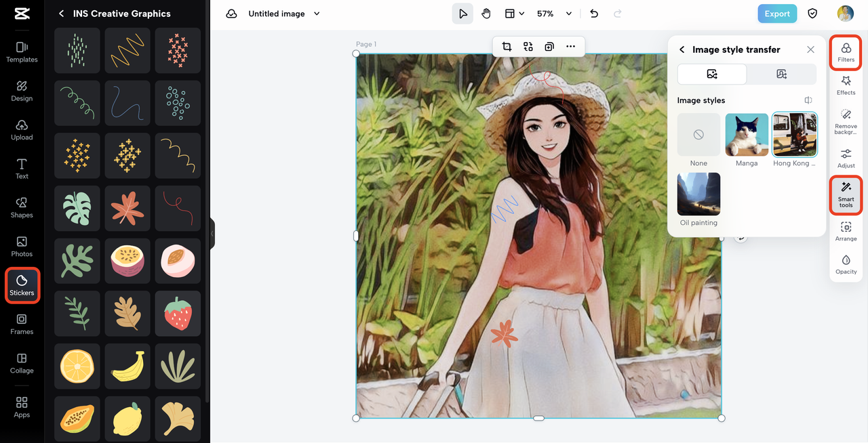Open the Collage section
The image size is (868, 443).
[x=22, y=363]
